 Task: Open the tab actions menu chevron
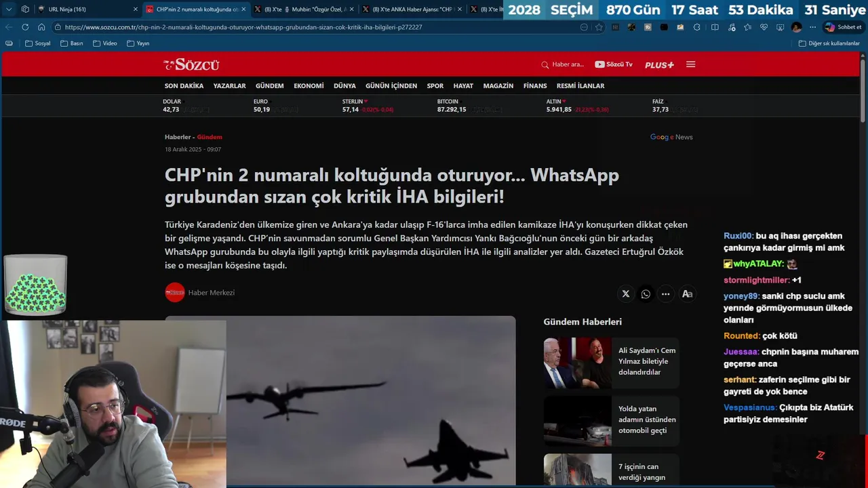click(x=9, y=9)
